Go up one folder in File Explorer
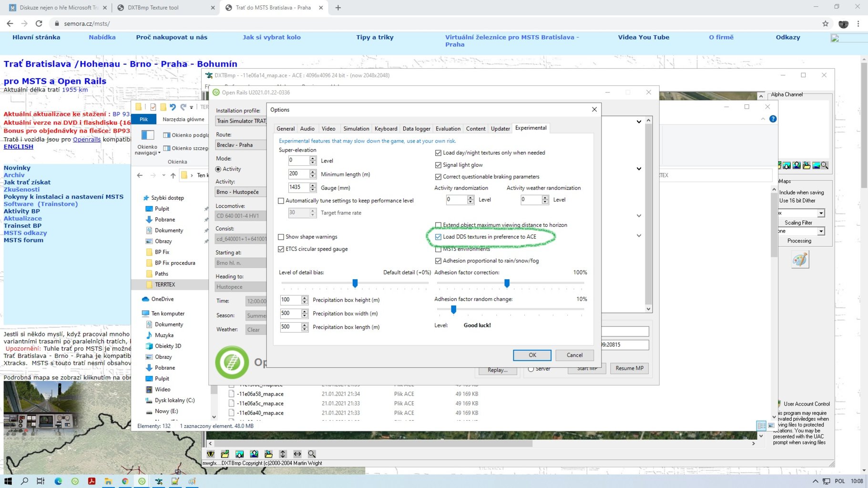 (x=173, y=175)
